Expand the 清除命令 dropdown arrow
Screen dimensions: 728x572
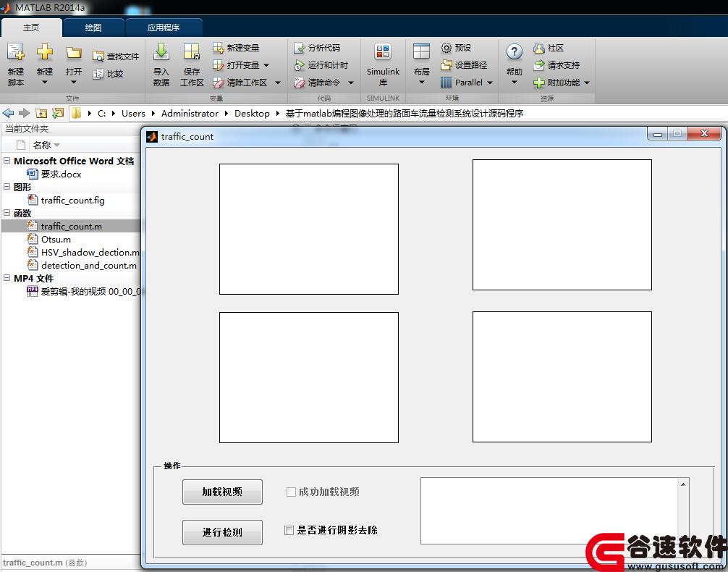click(350, 83)
